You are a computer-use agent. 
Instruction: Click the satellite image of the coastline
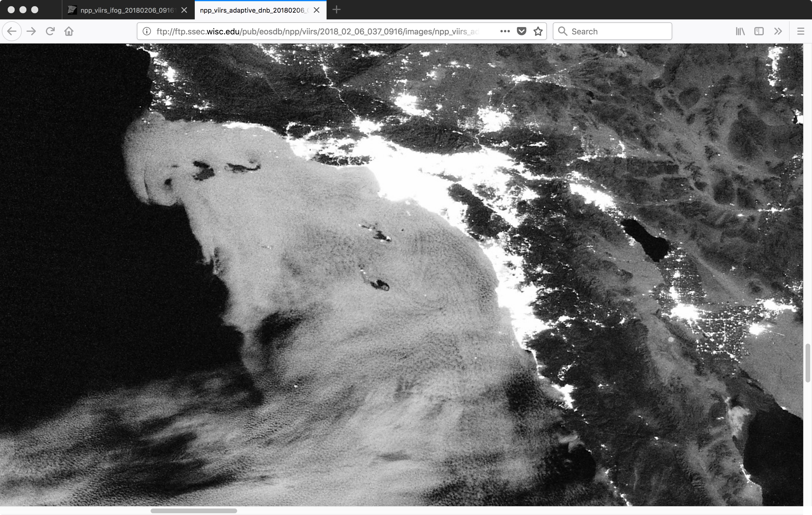[x=401, y=275]
